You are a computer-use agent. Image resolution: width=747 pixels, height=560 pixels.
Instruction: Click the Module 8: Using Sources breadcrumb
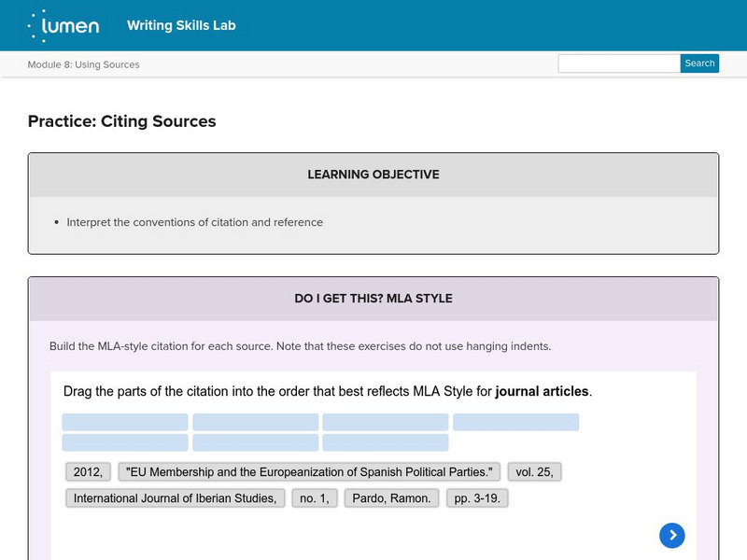click(84, 64)
